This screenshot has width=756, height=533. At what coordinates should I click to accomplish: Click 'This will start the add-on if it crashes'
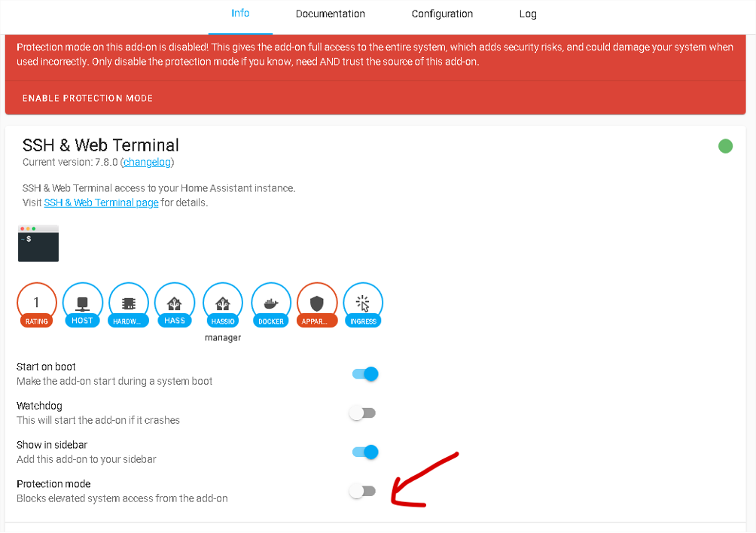99,420
